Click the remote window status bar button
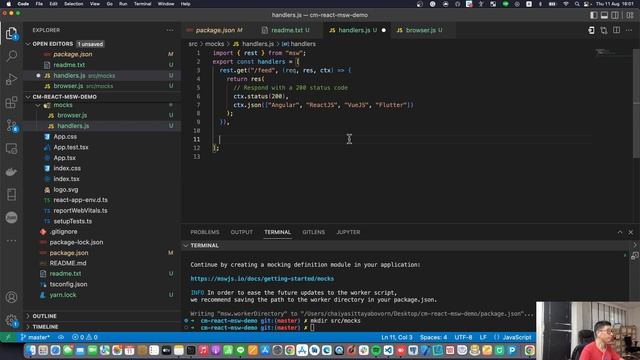Screen dimensions: 640x360 coord(8,337)
